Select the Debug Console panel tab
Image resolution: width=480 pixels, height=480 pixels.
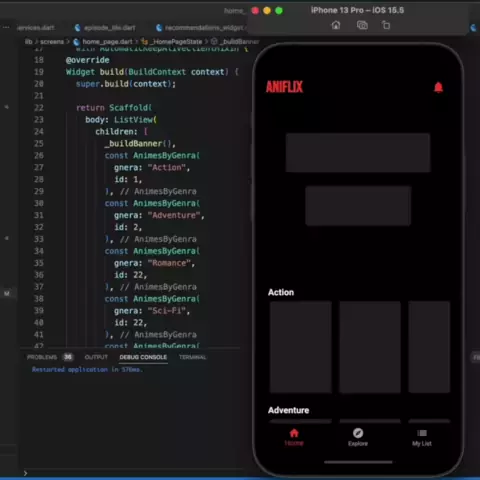tap(143, 357)
